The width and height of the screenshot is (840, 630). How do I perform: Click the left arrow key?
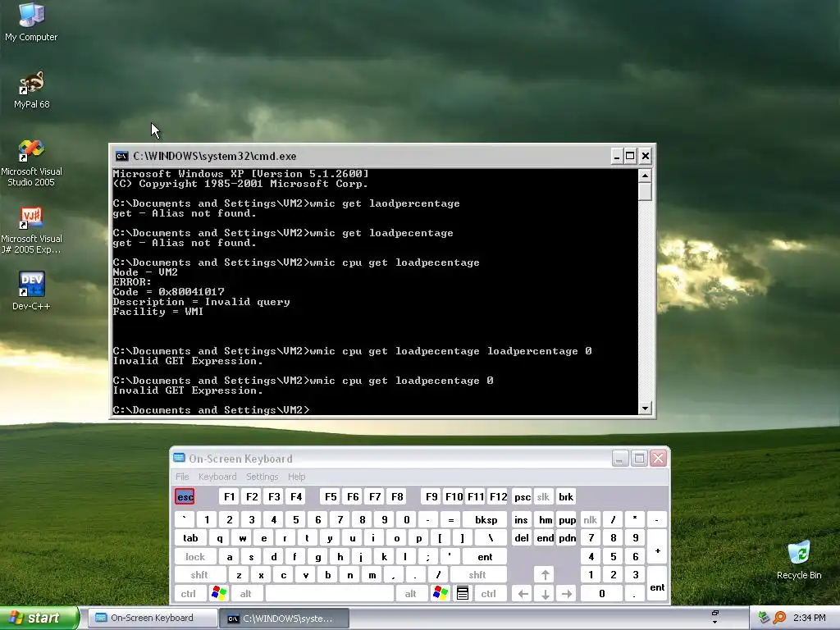click(523, 593)
